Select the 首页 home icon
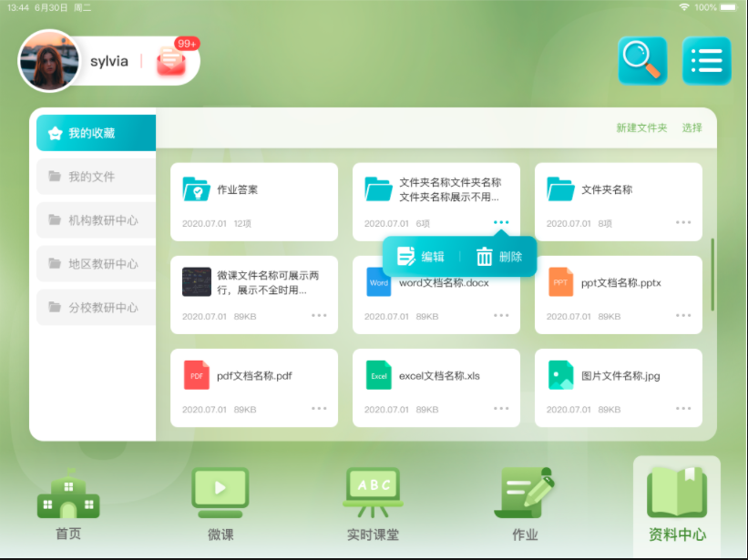This screenshot has height=560, width=748. pos(67,496)
